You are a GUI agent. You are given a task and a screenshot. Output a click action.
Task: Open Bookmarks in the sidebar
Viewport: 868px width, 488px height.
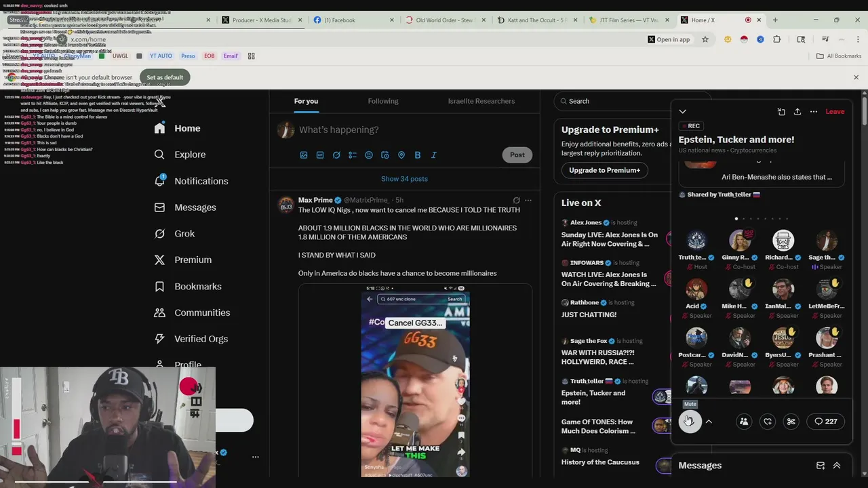click(188, 286)
